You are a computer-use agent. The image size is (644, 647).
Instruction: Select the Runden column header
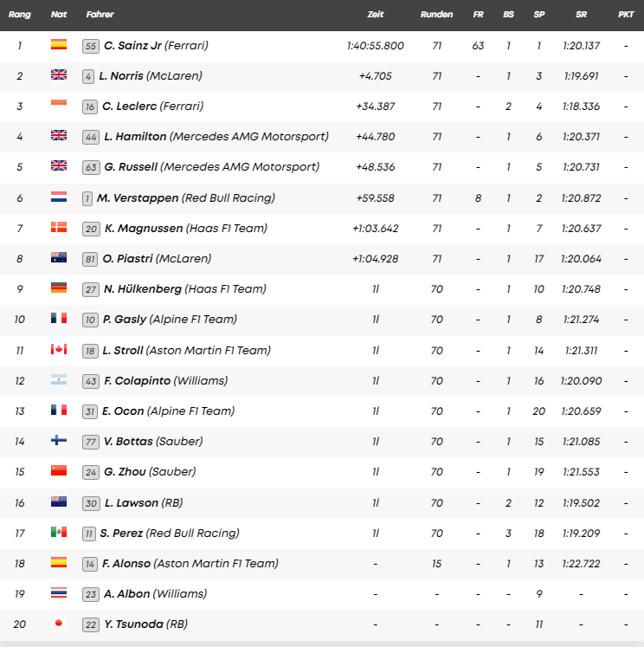click(x=436, y=15)
